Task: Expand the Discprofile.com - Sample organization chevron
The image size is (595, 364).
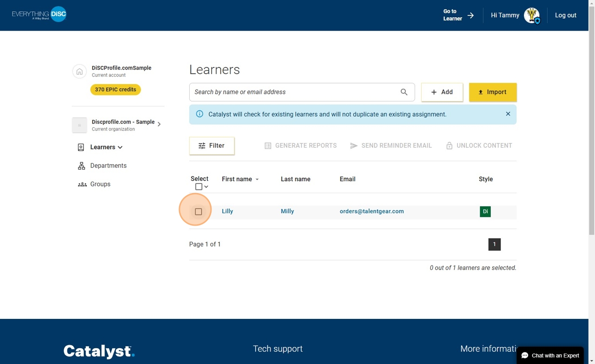Action: pos(159,124)
